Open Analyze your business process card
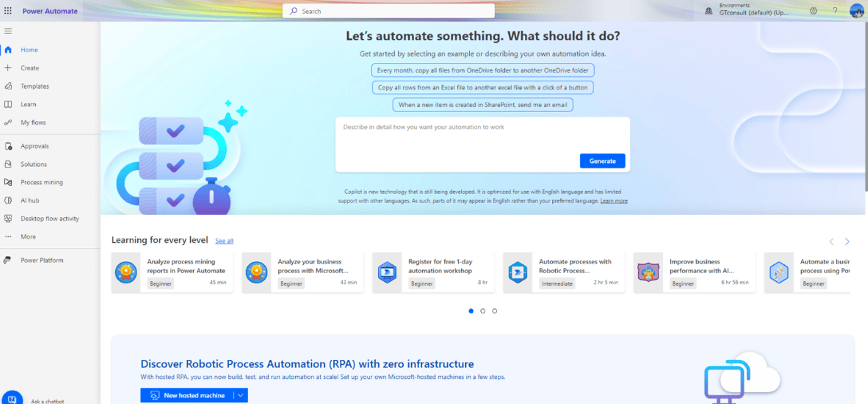Screen dimensions: 868x404 click(303, 272)
